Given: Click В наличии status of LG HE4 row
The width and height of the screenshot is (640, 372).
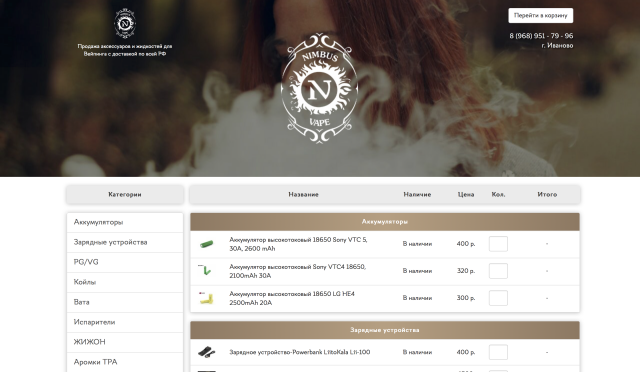Looking at the screenshot, I should pyautogui.click(x=417, y=298).
